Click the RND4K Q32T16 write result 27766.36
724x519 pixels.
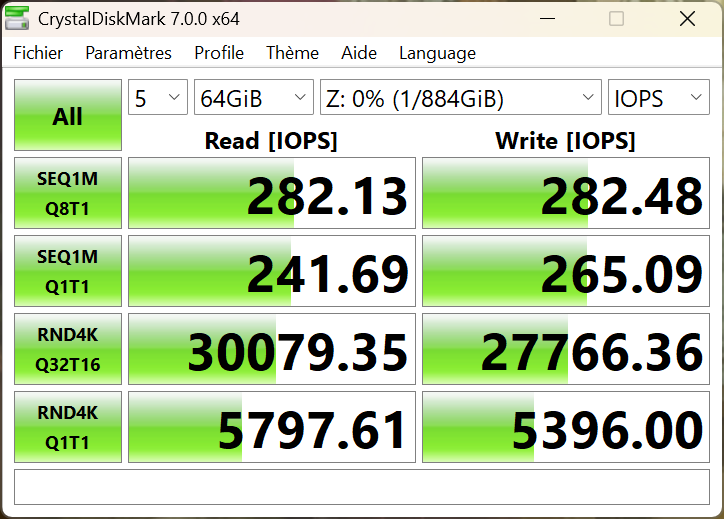pyautogui.click(x=565, y=350)
